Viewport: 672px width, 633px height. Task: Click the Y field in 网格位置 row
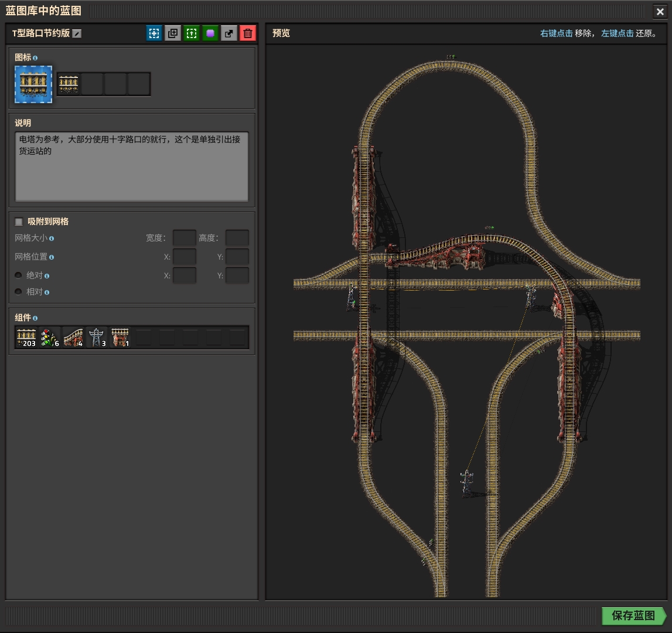[x=237, y=257]
